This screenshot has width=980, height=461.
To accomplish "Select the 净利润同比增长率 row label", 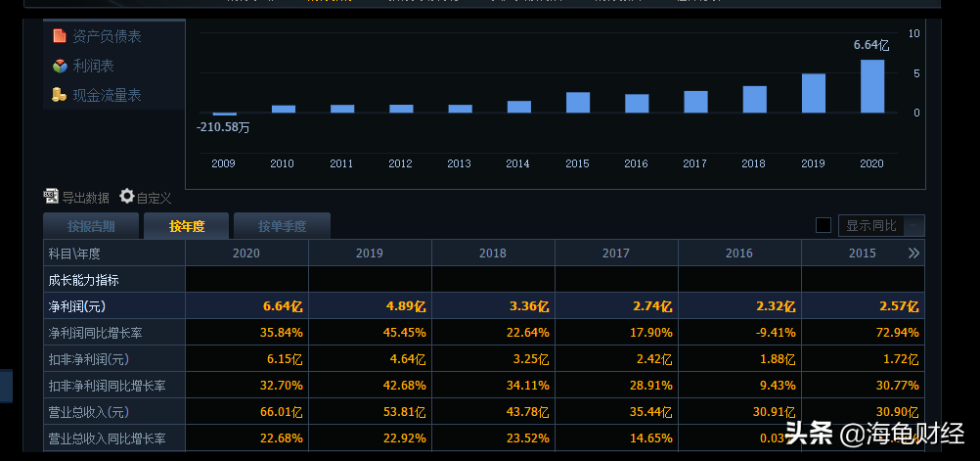I will 113,333.
